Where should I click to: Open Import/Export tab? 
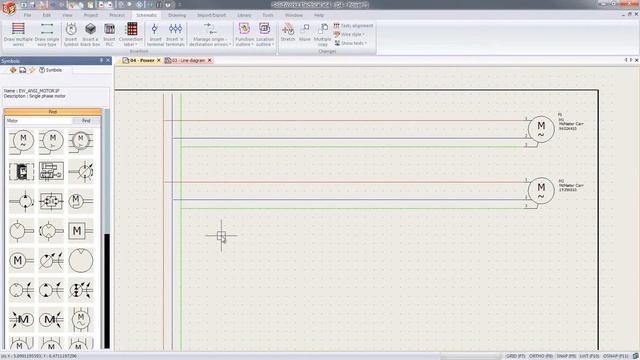(211, 15)
